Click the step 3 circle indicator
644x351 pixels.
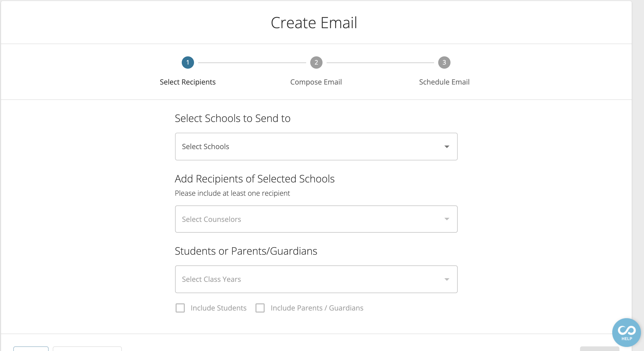click(x=444, y=63)
